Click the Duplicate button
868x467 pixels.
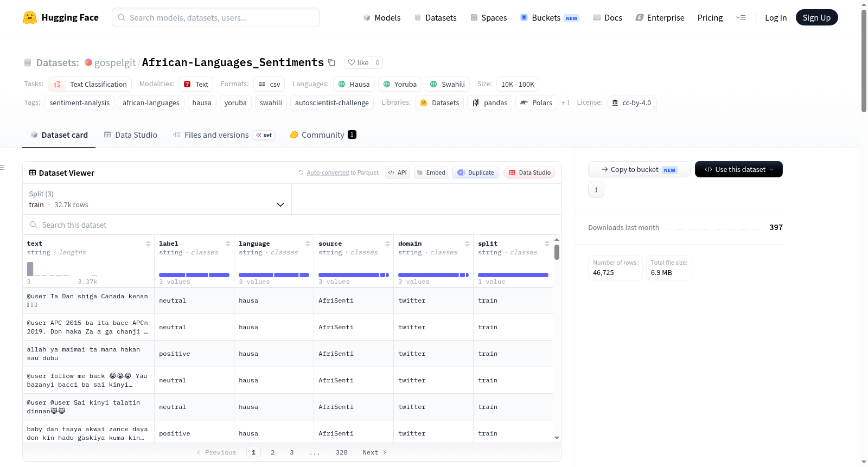click(475, 172)
